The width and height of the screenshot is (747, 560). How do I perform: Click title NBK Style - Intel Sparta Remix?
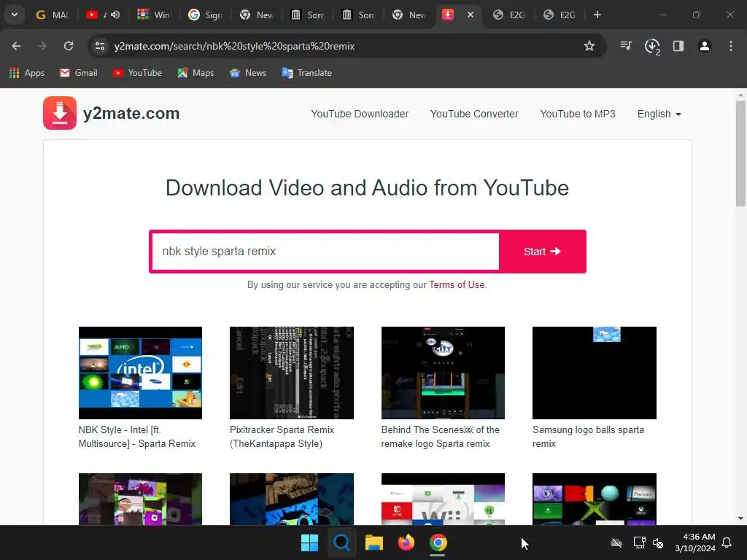click(137, 437)
